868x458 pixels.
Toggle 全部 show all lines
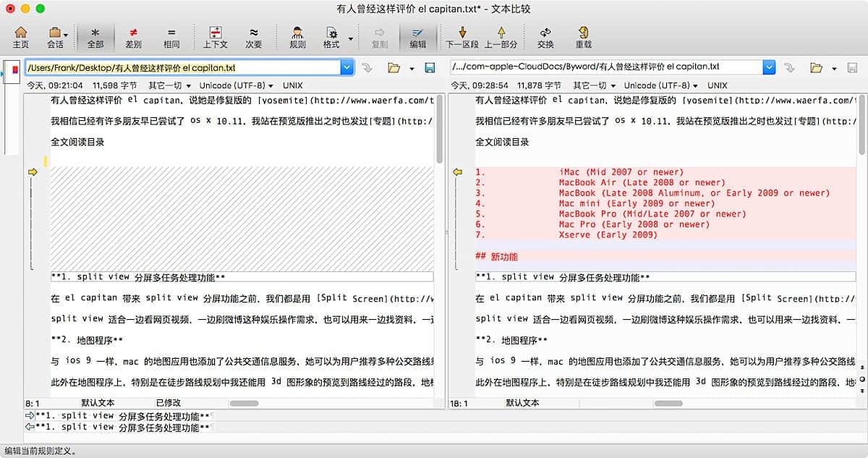pos(95,37)
